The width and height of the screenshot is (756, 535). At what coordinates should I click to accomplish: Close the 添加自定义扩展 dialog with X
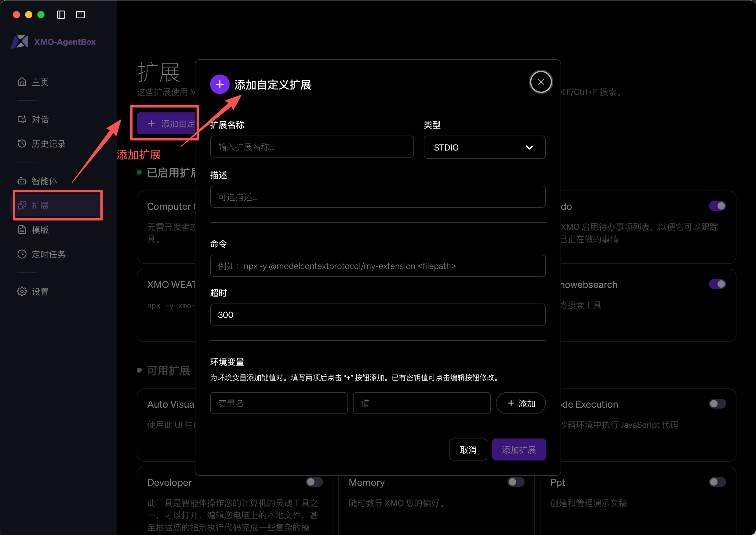540,82
